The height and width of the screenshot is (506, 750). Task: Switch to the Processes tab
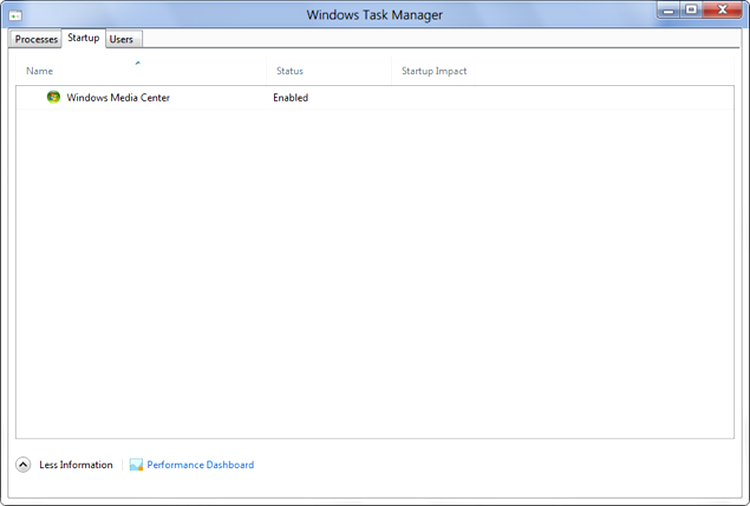point(36,39)
